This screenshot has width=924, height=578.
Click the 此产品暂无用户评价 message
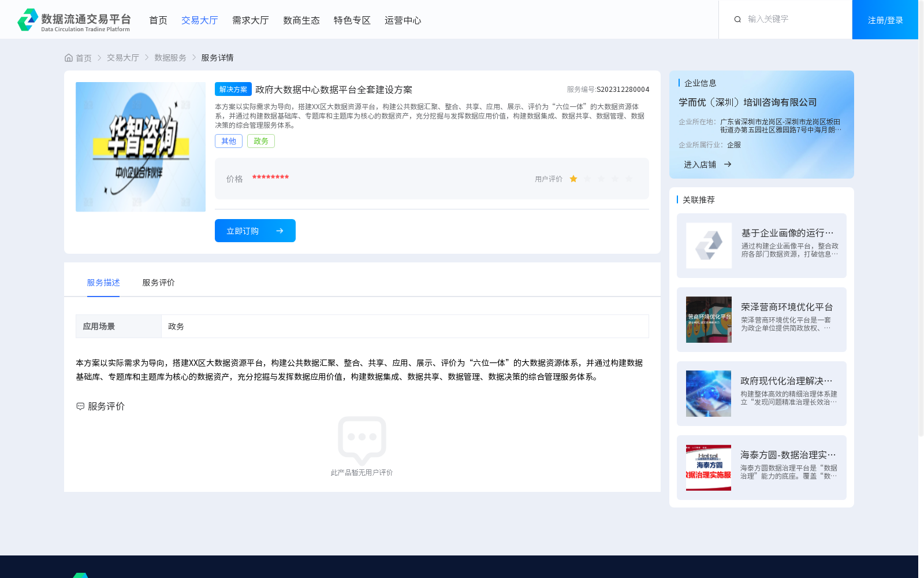(362, 473)
